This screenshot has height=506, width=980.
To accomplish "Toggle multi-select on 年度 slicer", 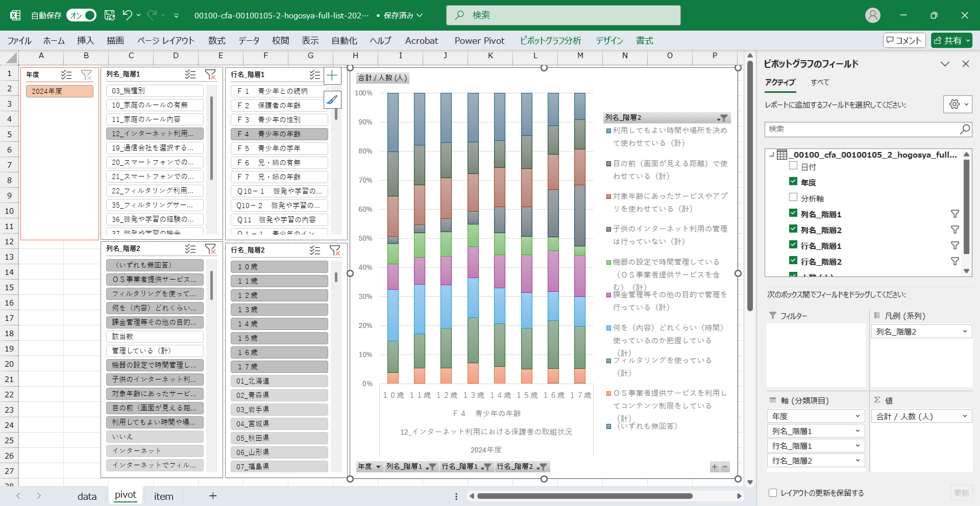I will pyautogui.click(x=66, y=75).
